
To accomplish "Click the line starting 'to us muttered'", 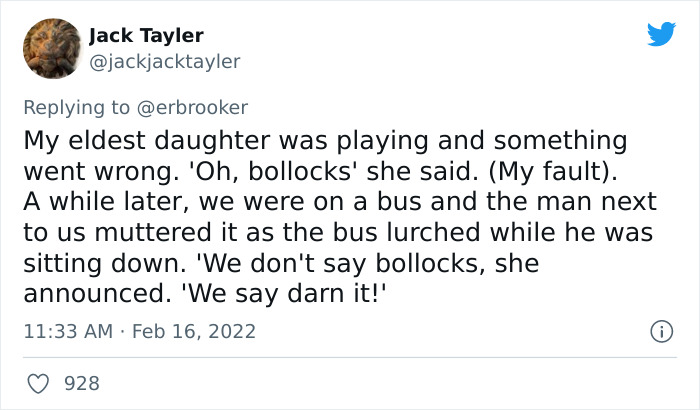I will 338,232.
